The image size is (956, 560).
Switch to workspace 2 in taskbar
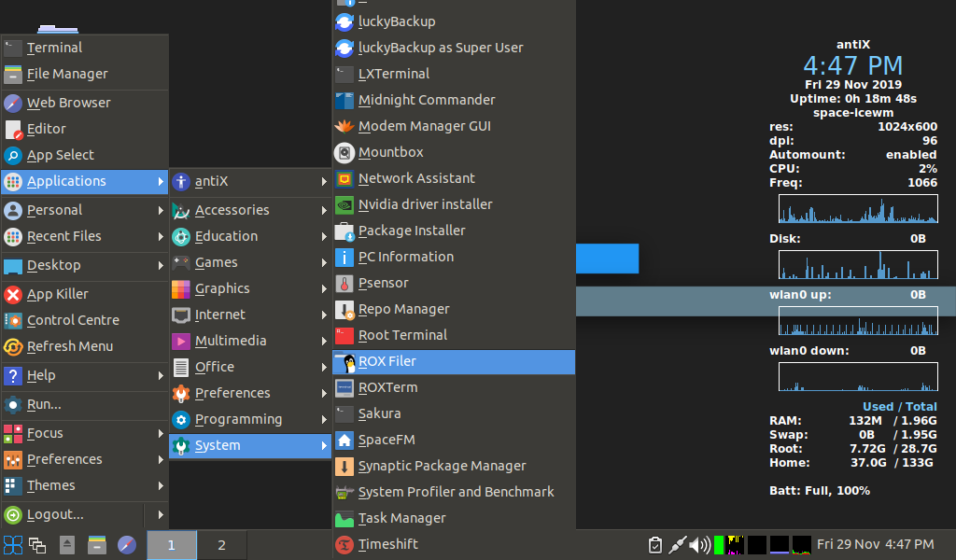222,545
